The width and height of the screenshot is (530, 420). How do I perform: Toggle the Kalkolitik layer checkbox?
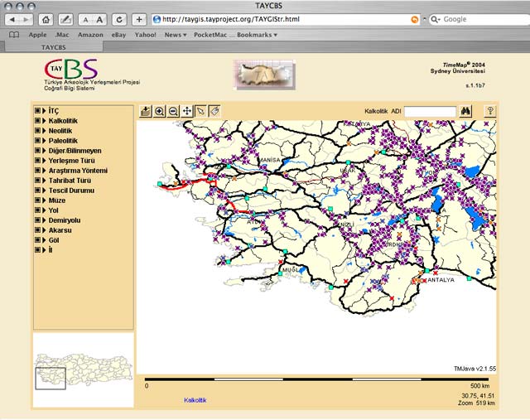(x=37, y=121)
